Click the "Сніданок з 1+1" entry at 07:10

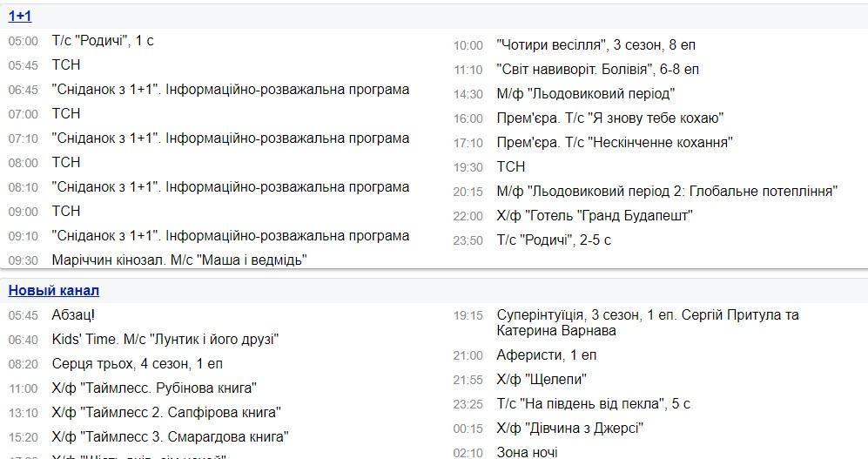click(x=231, y=138)
